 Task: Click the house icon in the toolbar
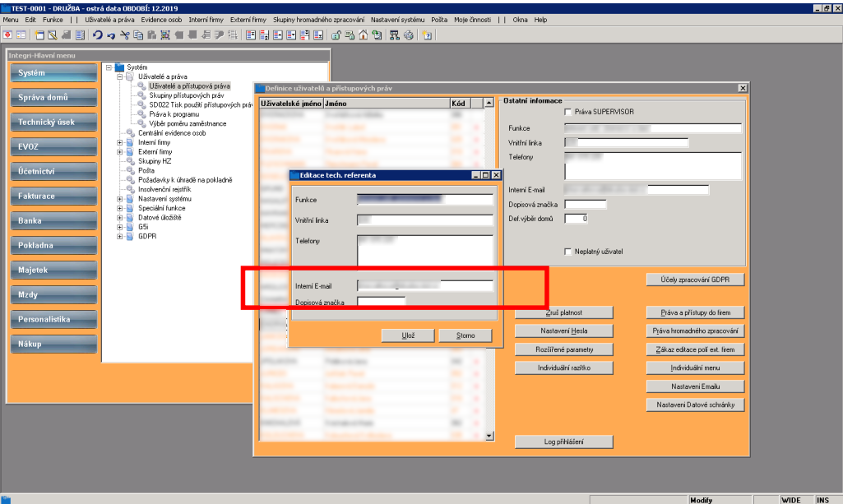point(363,35)
